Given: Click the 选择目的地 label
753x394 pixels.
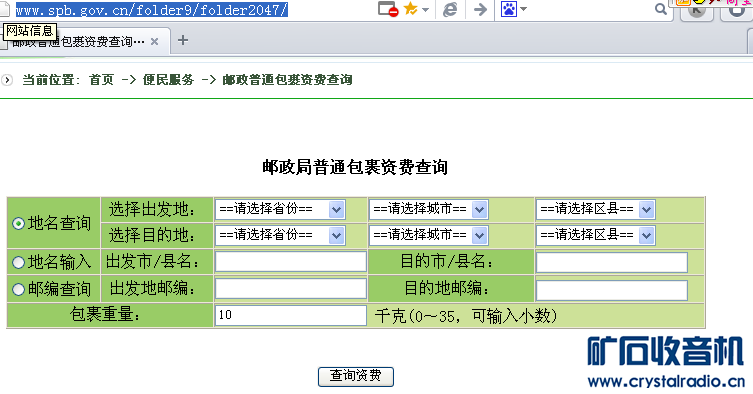Looking at the screenshot, I should (x=152, y=235).
